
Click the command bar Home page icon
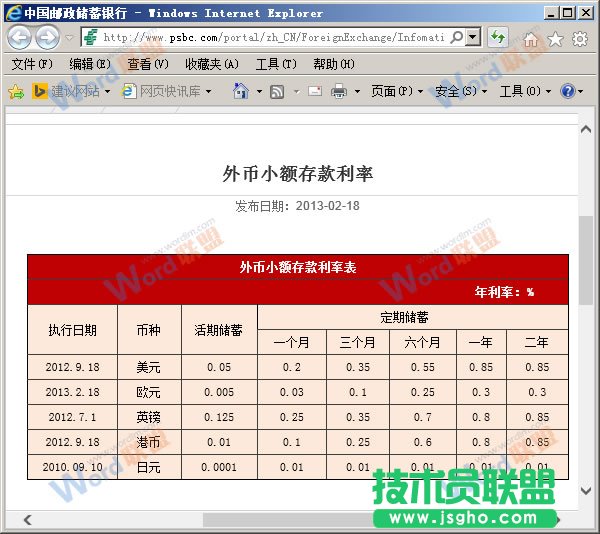pyautogui.click(x=241, y=91)
